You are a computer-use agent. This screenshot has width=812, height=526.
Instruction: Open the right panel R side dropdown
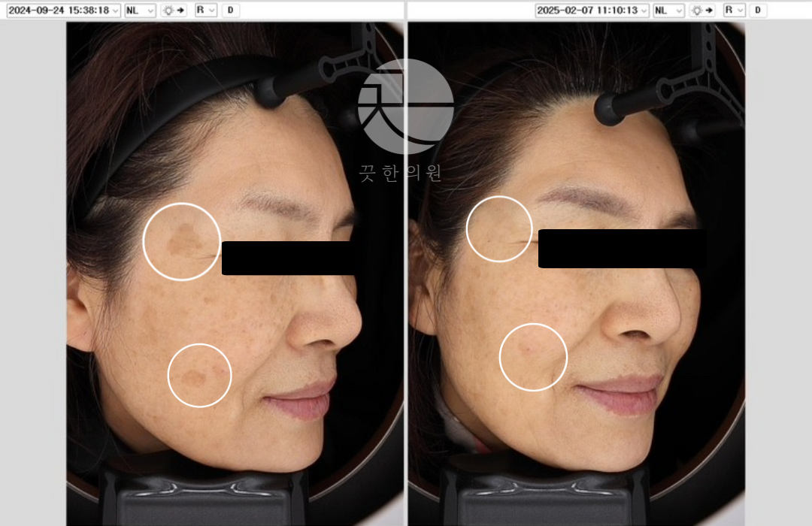click(734, 11)
